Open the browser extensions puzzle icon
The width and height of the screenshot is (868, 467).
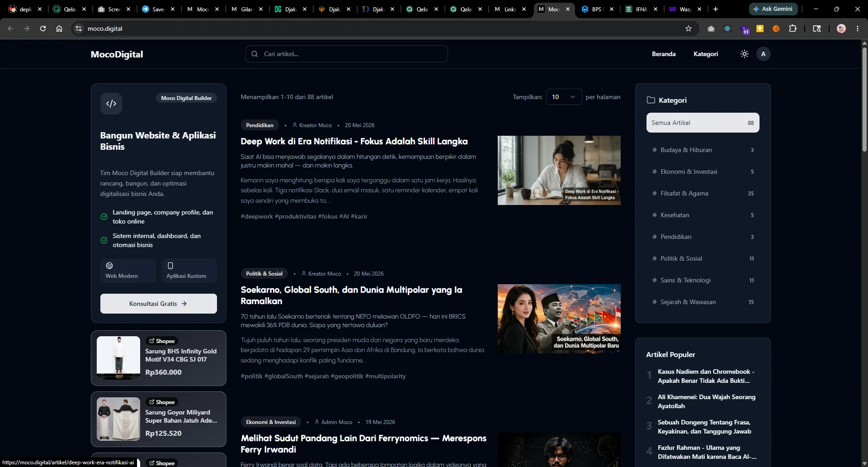(x=793, y=29)
